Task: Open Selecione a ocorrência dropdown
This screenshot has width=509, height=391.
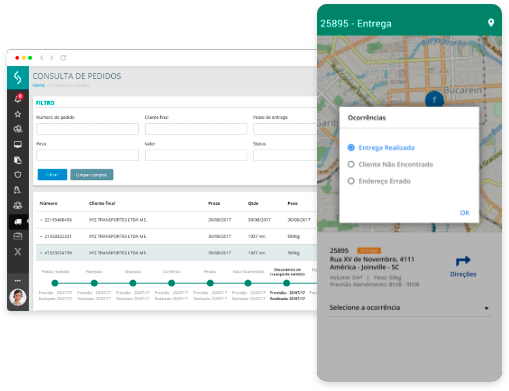Action: click(x=409, y=308)
